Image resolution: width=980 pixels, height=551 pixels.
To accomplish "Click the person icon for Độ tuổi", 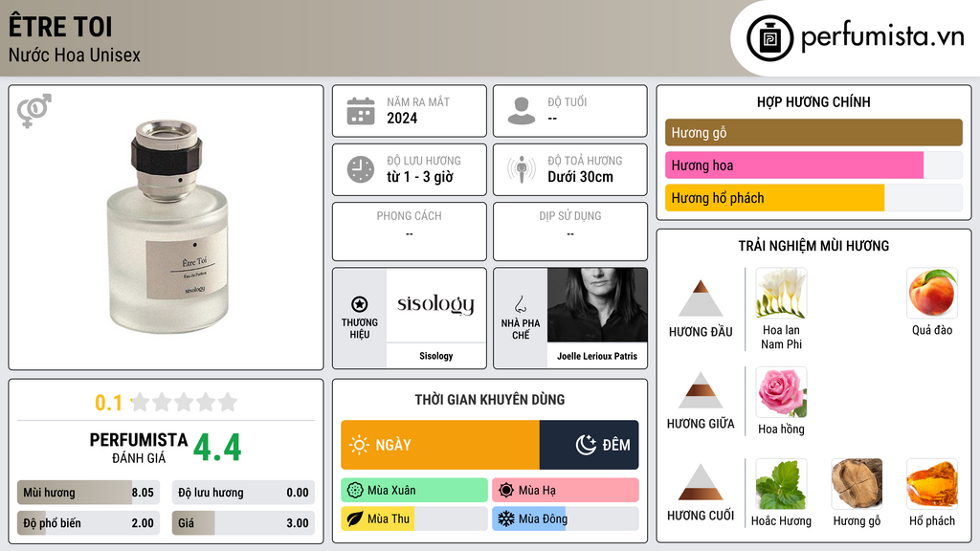I will [522, 111].
